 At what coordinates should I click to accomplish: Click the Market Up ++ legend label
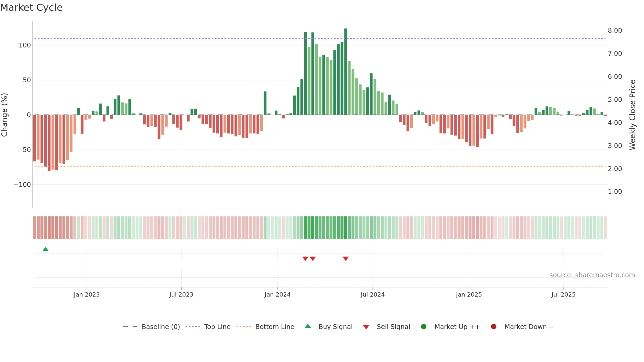457,327
